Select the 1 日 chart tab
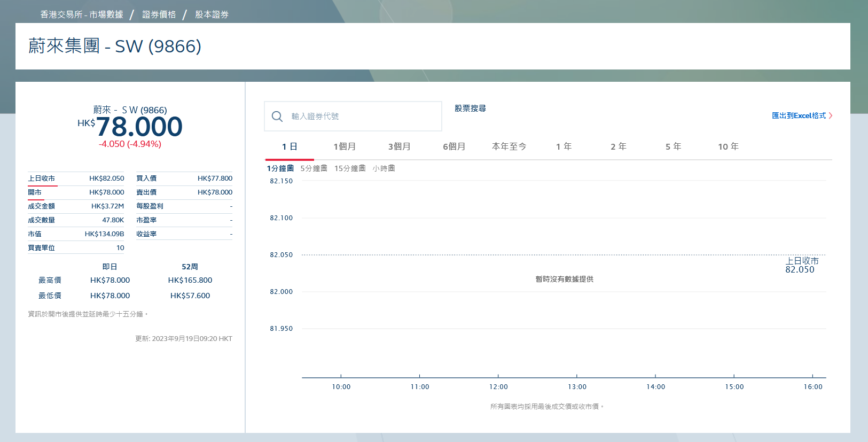This screenshot has width=868, height=442. (x=290, y=146)
